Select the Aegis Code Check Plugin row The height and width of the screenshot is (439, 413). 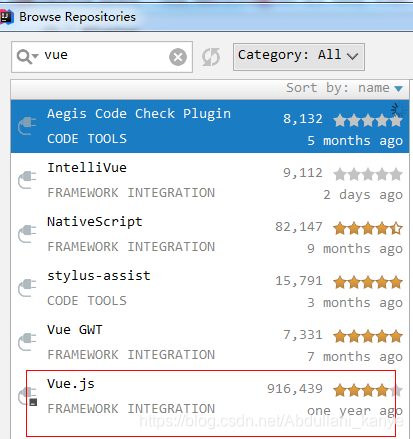pyautogui.click(x=210, y=126)
